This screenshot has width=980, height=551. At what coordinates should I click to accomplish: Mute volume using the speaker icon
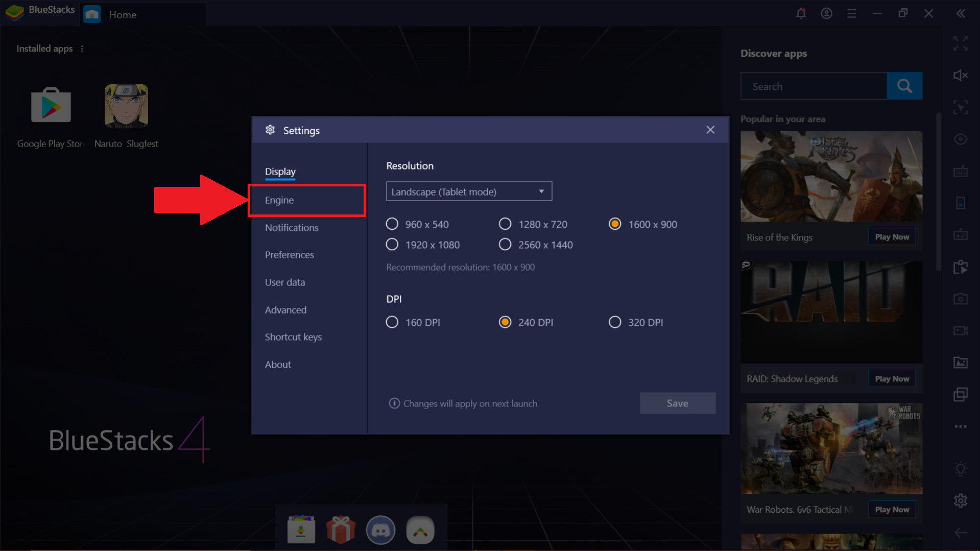click(x=961, y=76)
